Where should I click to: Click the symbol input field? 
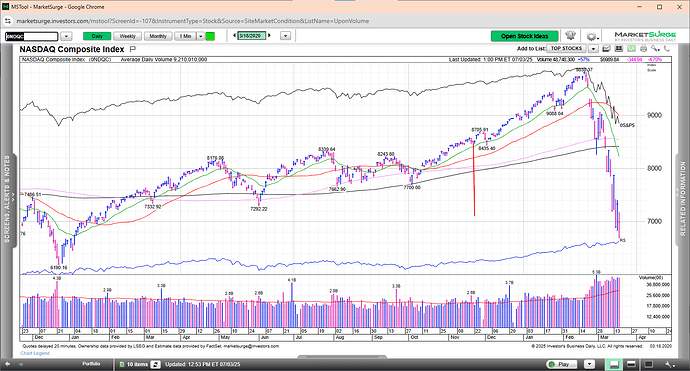click(31, 36)
